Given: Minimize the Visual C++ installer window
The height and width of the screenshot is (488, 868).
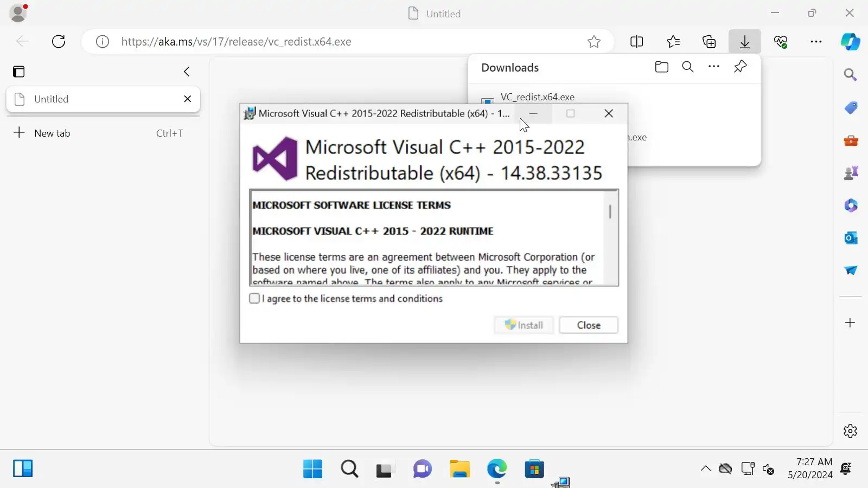Looking at the screenshot, I should click(533, 113).
